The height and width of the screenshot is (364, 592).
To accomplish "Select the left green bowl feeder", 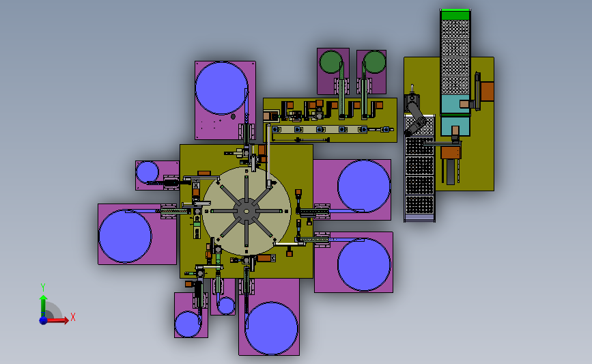I will [x=330, y=62].
